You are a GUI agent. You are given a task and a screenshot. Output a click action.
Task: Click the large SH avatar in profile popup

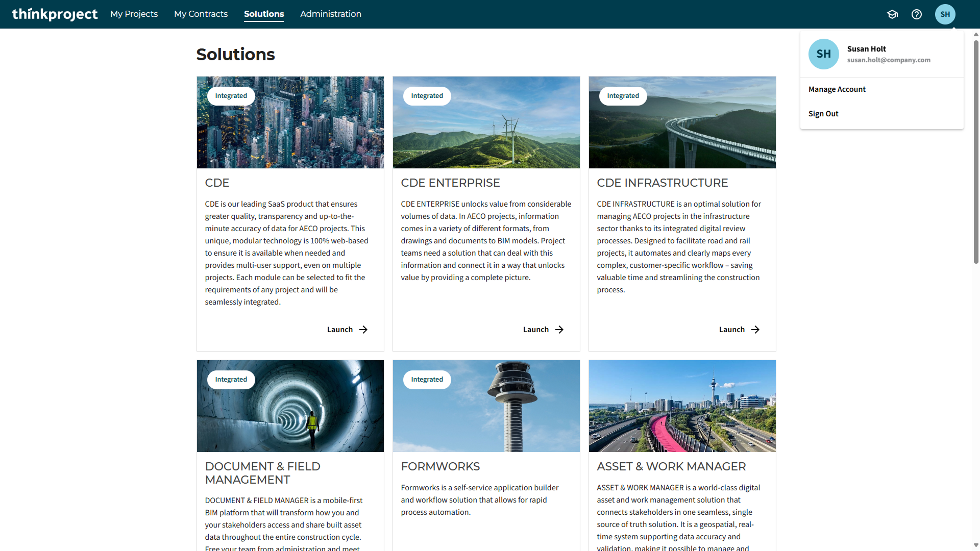pos(823,54)
